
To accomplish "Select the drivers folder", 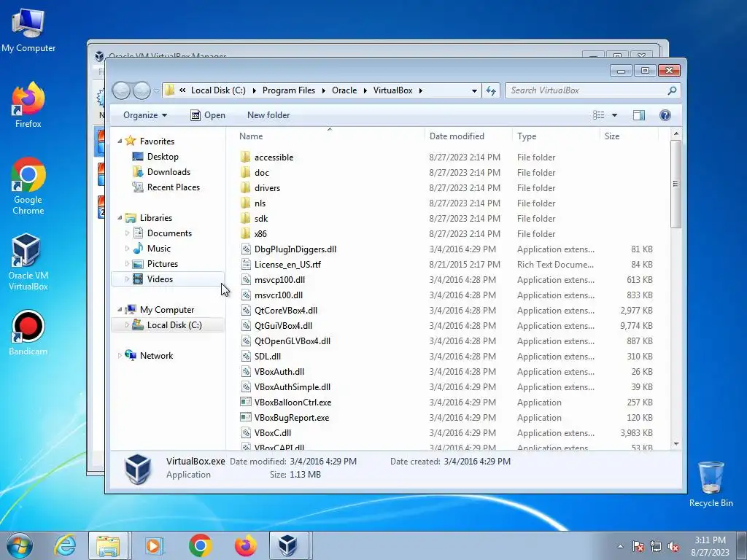I will (267, 187).
